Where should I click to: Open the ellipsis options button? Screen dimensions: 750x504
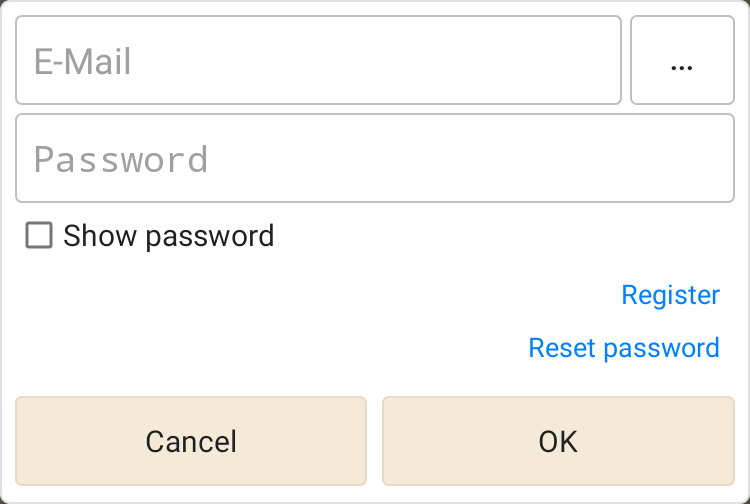point(682,61)
